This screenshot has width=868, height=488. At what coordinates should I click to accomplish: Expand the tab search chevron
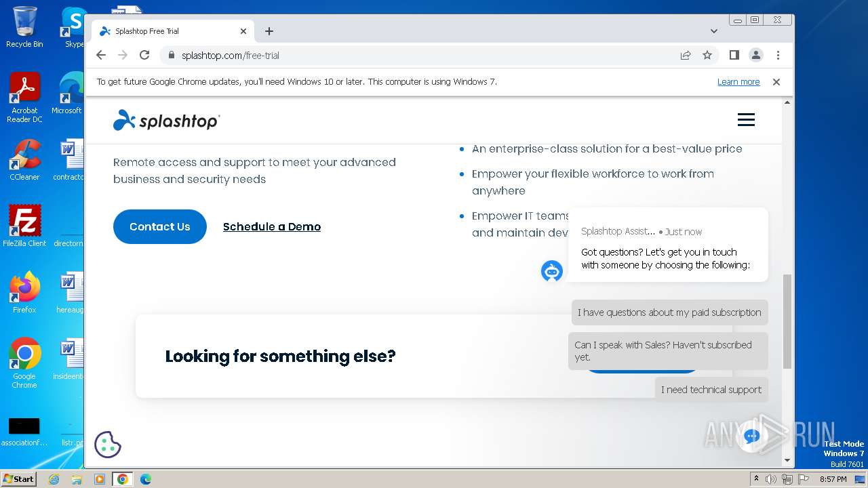(x=714, y=31)
